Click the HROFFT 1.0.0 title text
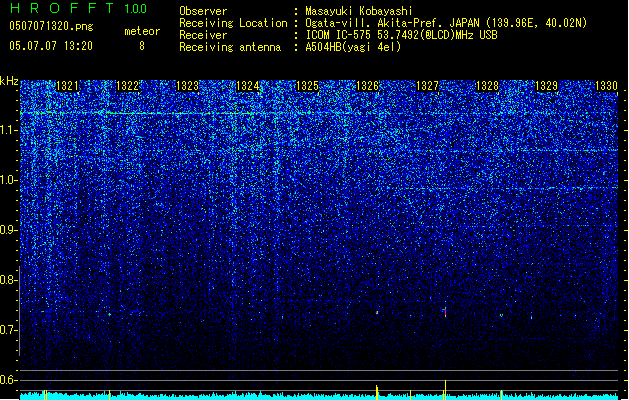Image resolution: width=629 pixels, height=400 pixels. (x=79, y=8)
